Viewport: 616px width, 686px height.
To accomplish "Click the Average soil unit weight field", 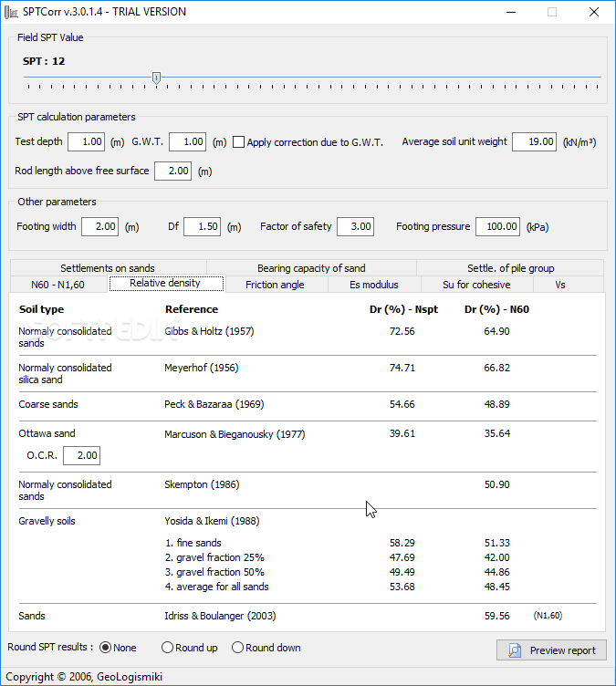I will [534, 141].
